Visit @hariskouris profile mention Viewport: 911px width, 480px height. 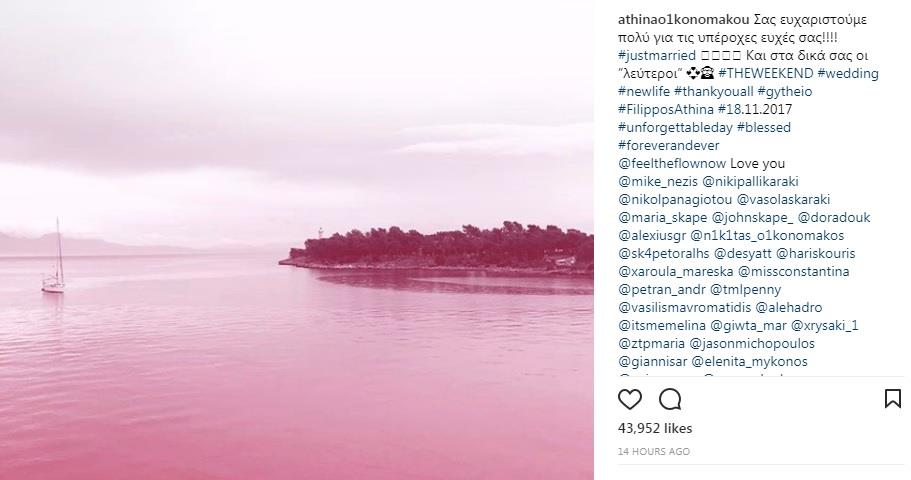pos(816,253)
